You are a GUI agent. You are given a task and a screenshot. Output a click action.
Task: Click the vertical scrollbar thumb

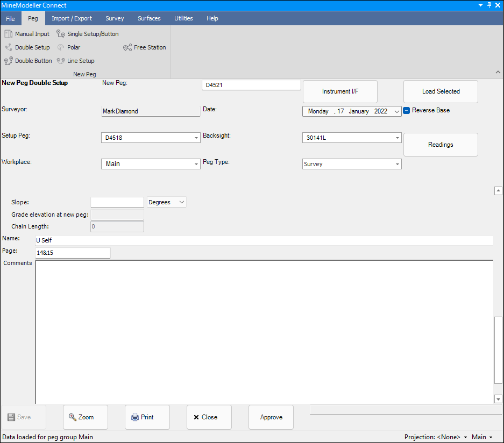(498, 349)
